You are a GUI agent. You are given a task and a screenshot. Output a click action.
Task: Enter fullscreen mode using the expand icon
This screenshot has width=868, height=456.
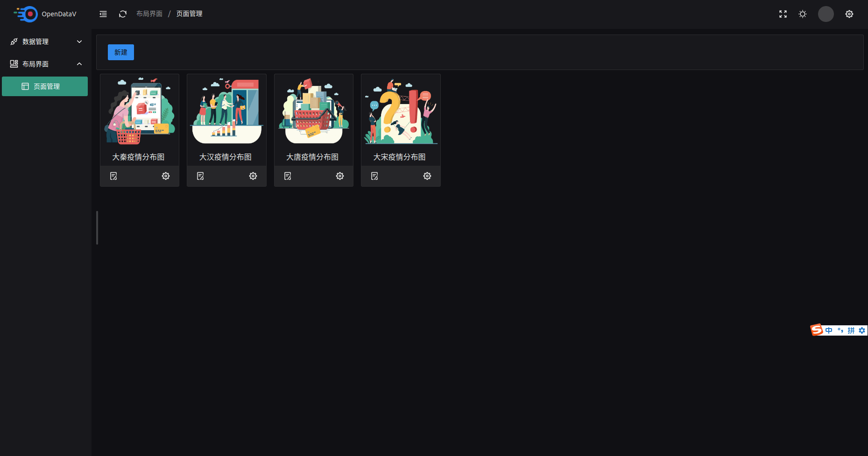pyautogui.click(x=783, y=14)
